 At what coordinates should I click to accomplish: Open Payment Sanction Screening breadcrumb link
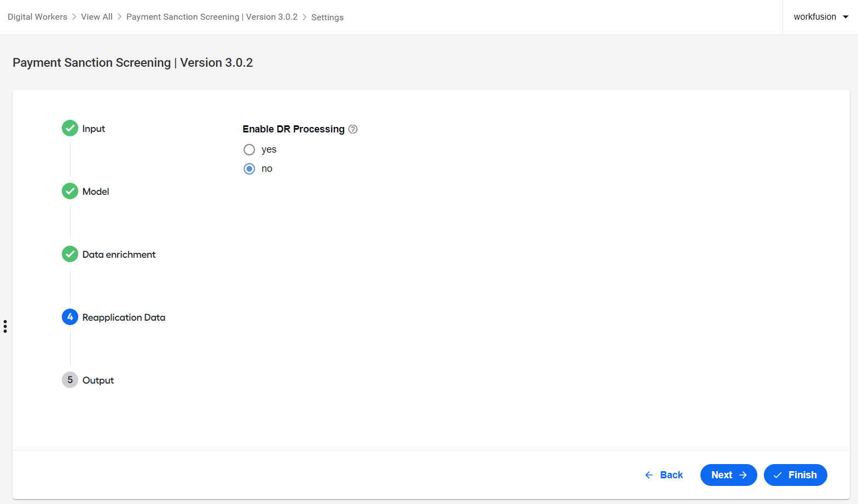[212, 17]
